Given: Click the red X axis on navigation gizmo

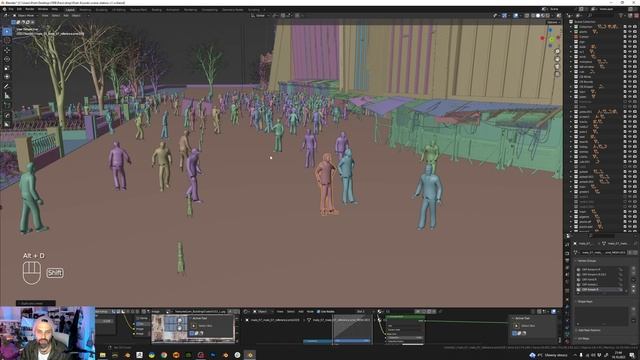Looking at the screenshot, I should tap(542, 38).
